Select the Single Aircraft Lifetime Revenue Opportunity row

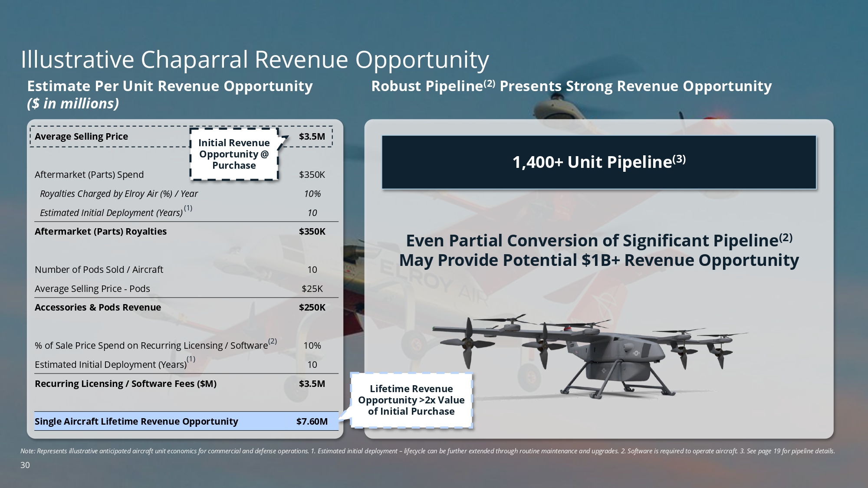pyautogui.click(x=186, y=421)
